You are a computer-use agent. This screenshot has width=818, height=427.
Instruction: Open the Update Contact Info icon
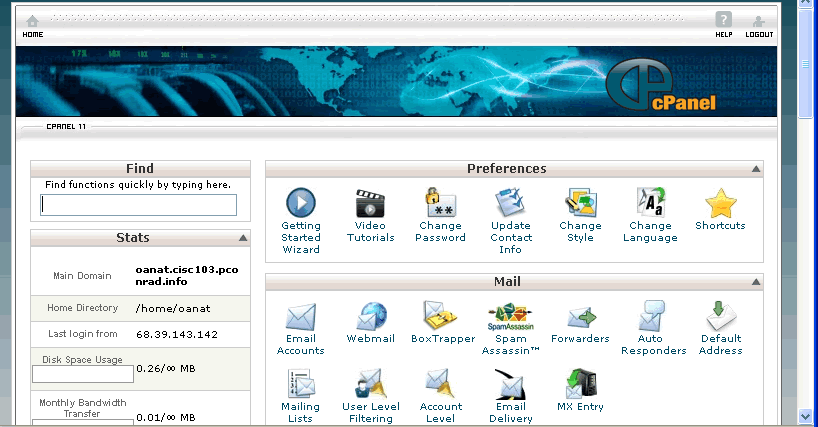pos(510,202)
